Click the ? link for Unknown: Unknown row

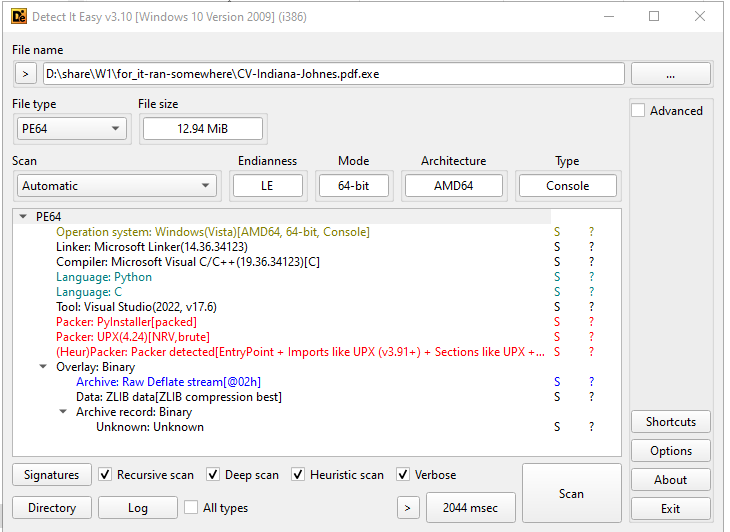(x=591, y=427)
